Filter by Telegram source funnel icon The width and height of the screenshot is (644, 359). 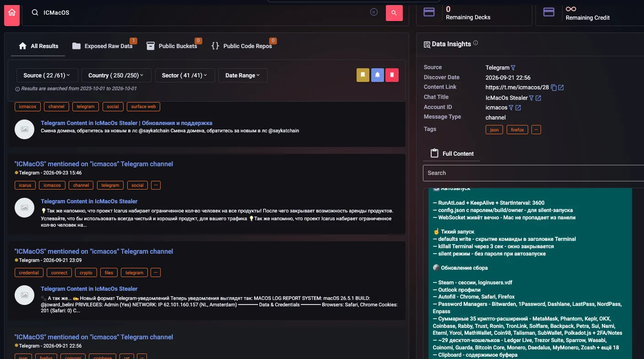coord(513,68)
